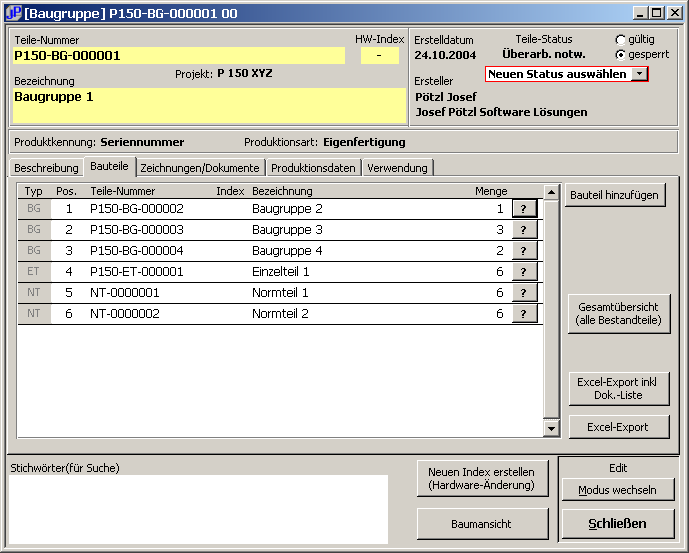Open the Neuen Status auswählen dropdown
The image size is (689, 553).
[x=639, y=75]
